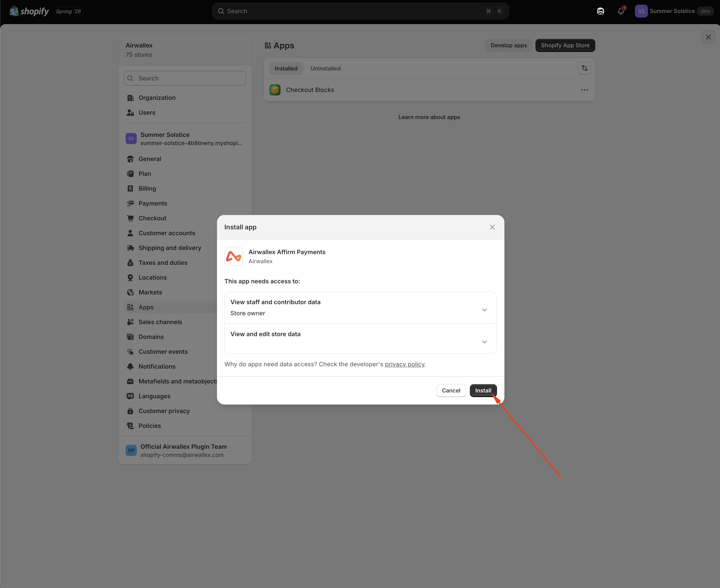The width and height of the screenshot is (720, 588).
Task: Go to General settings
Action: (x=185, y=159)
